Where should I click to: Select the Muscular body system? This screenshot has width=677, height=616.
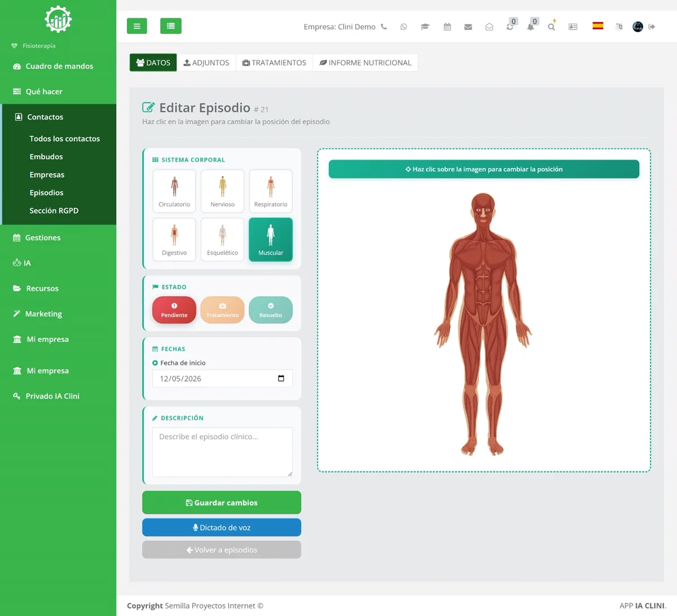tap(271, 239)
